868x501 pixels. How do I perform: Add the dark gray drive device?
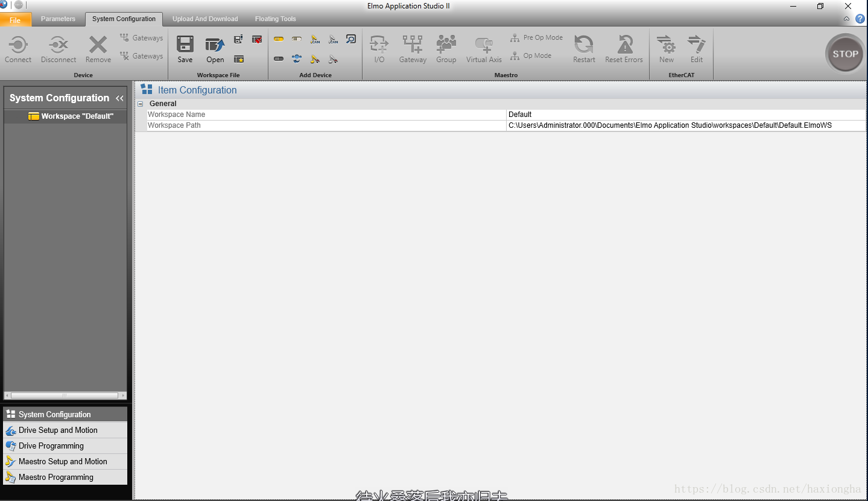pyautogui.click(x=279, y=59)
